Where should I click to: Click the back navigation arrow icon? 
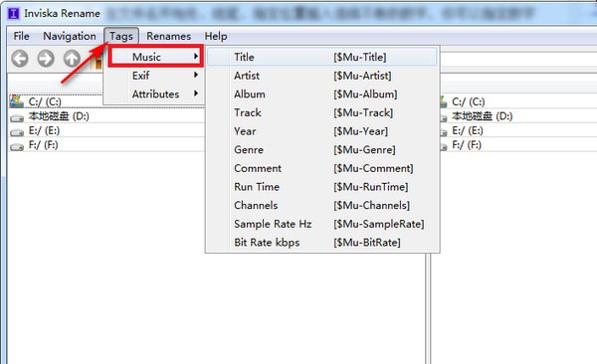click(x=20, y=59)
